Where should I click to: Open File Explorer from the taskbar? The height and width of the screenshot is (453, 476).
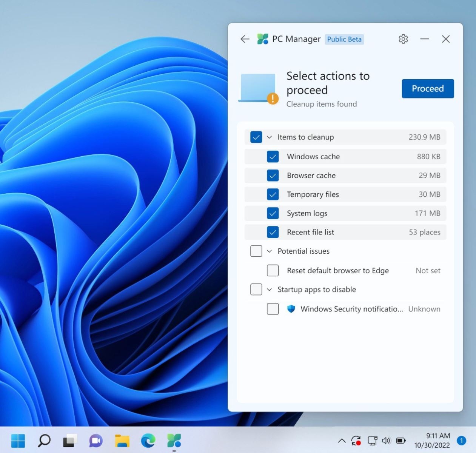[x=122, y=440]
